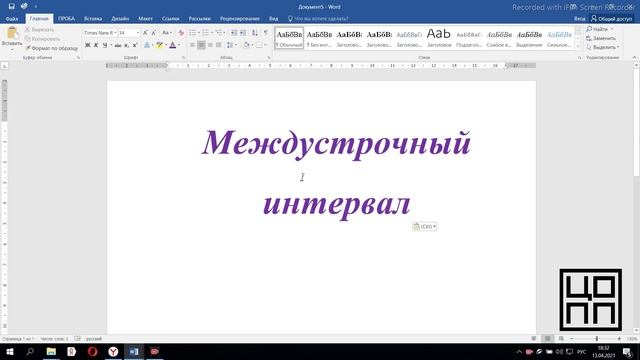640x360 pixels.
Task: Apply the large Заголовок (Aab) title style
Action: pos(439,38)
